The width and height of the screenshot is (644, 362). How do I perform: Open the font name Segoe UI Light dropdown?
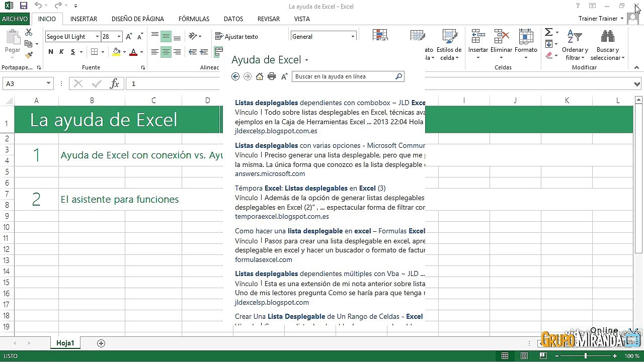click(x=97, y=37)
